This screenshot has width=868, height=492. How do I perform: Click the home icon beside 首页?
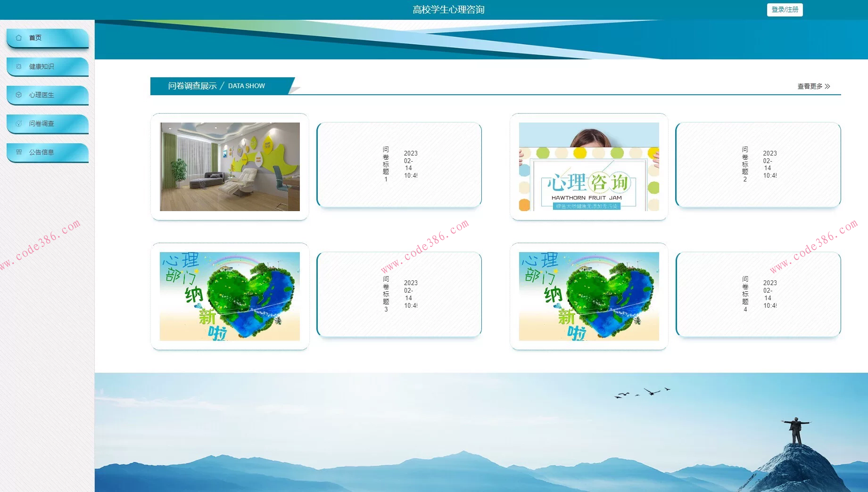pyautogui.click(x=19, y=38)
